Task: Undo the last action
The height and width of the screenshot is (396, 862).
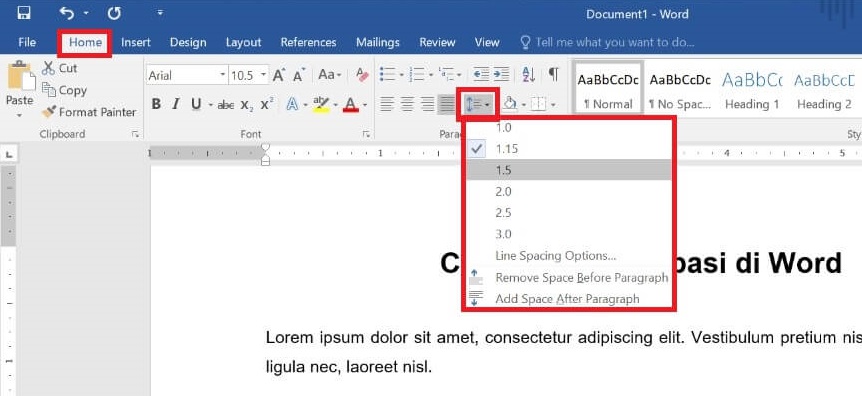Action: pos(67,13)
